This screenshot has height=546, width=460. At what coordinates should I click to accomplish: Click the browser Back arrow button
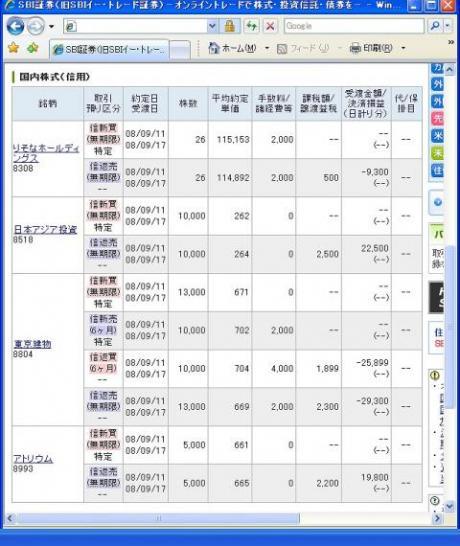[x=15, y=26]
